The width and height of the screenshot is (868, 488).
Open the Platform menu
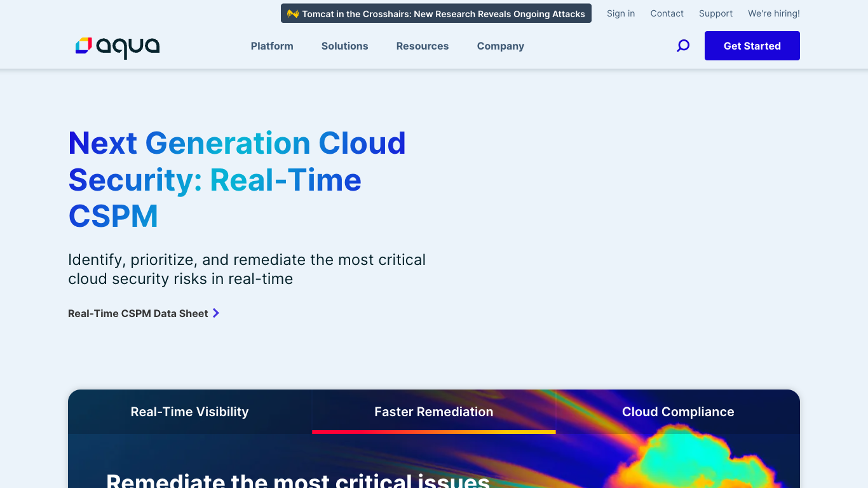272,46
